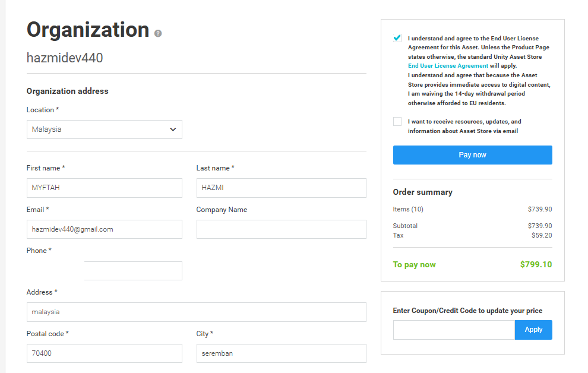The image size is (588, 373).
Task: Click the help icon beside Organization heading
Action: click(x=158, y=34)
